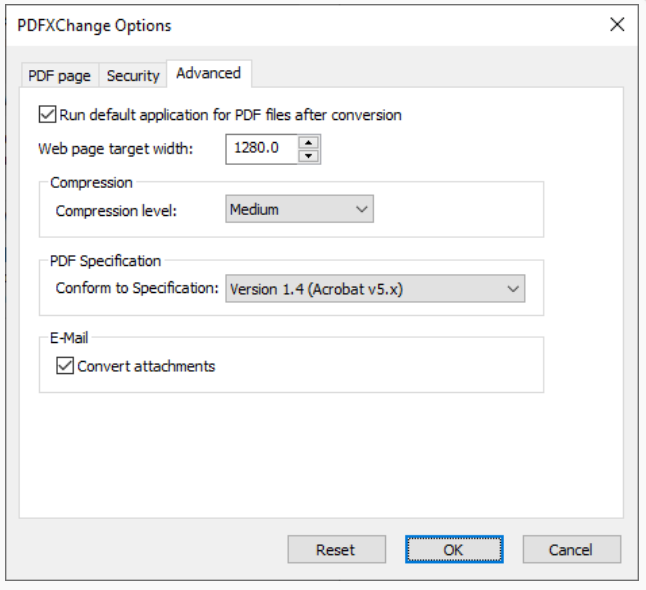Open the Conform to Specification dropdown
Screen dimensions: 646x590
[375, 289]
